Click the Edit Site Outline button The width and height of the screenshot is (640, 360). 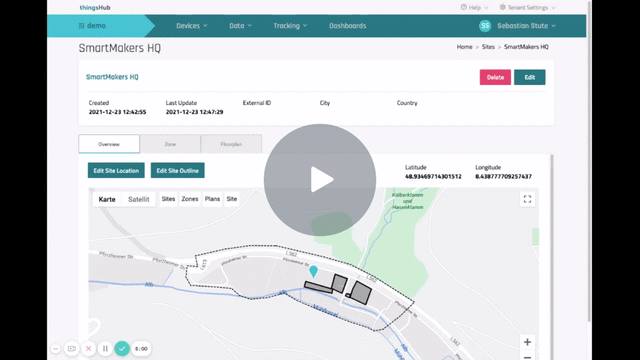coord(178,171)
